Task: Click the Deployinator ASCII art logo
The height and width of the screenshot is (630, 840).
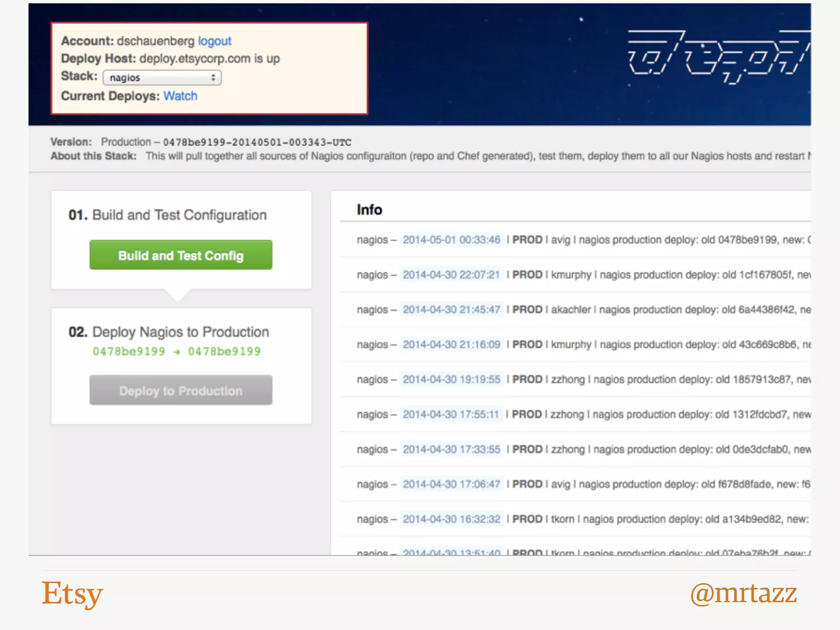Action: 718,57
